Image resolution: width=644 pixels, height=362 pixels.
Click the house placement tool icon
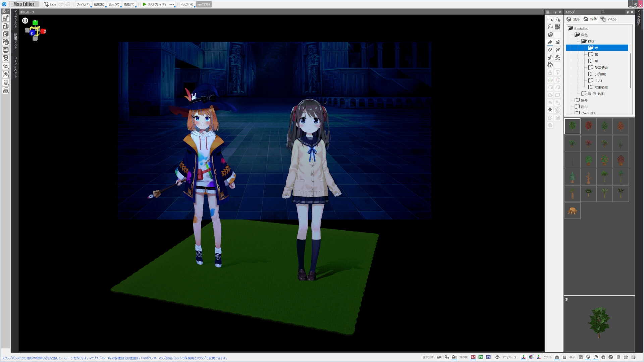click(550, 65)
